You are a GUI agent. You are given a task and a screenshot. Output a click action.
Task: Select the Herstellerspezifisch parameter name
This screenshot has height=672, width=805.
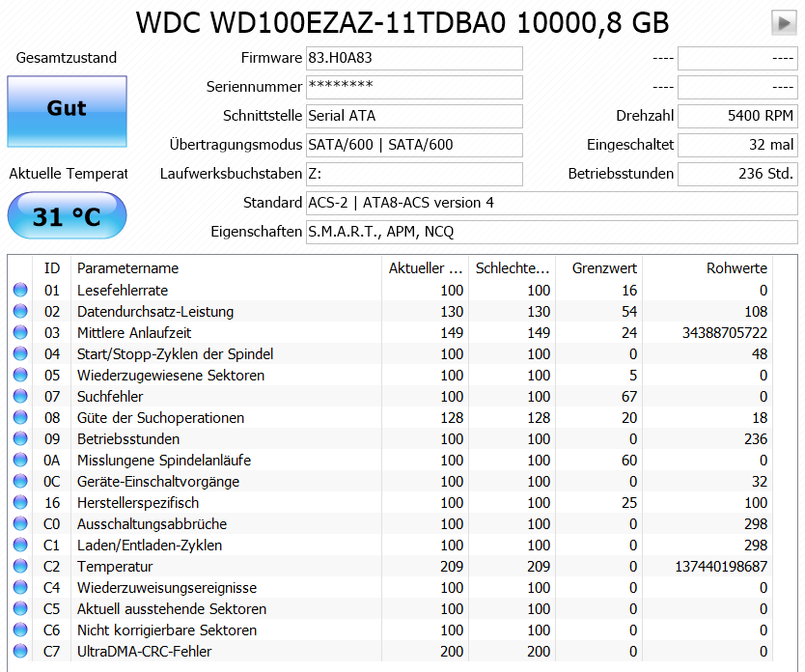[x=138, y=503]
